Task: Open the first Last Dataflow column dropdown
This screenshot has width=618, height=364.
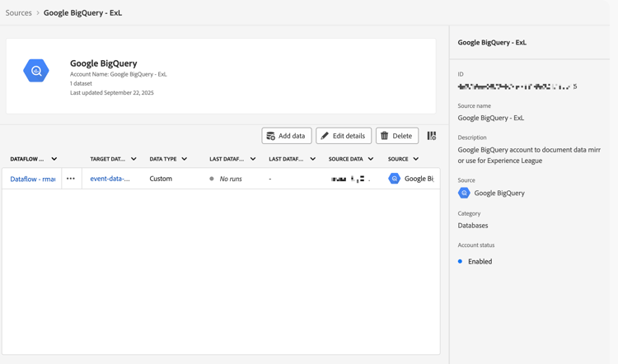Action: [x=253, y=159]
